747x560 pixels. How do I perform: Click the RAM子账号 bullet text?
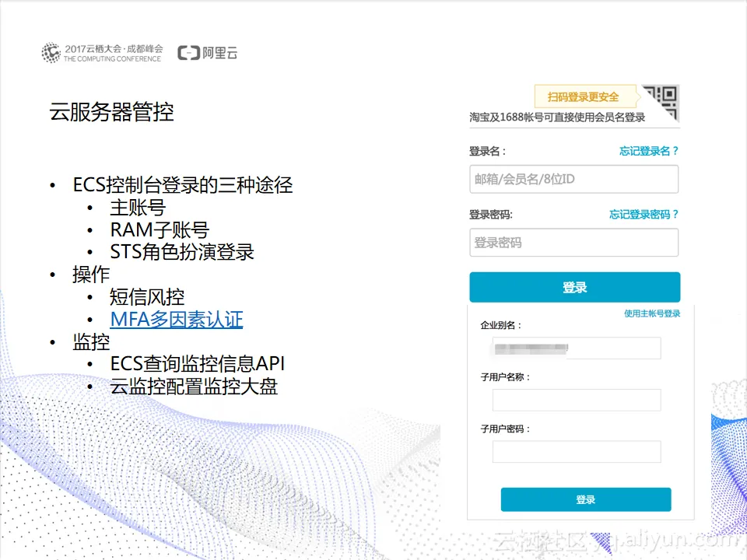160,230
